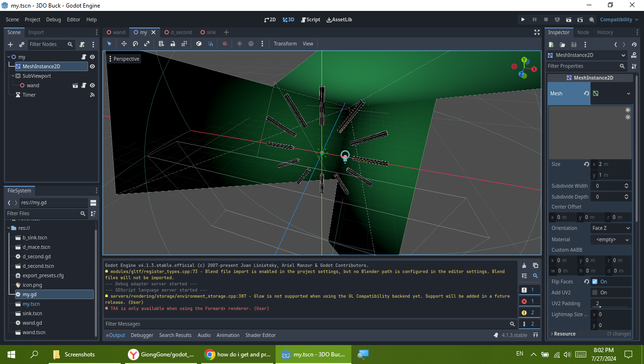The image size is (644, 364).
Task: Toggle the preview environment globe icon
Action: [x=251, y=44]
